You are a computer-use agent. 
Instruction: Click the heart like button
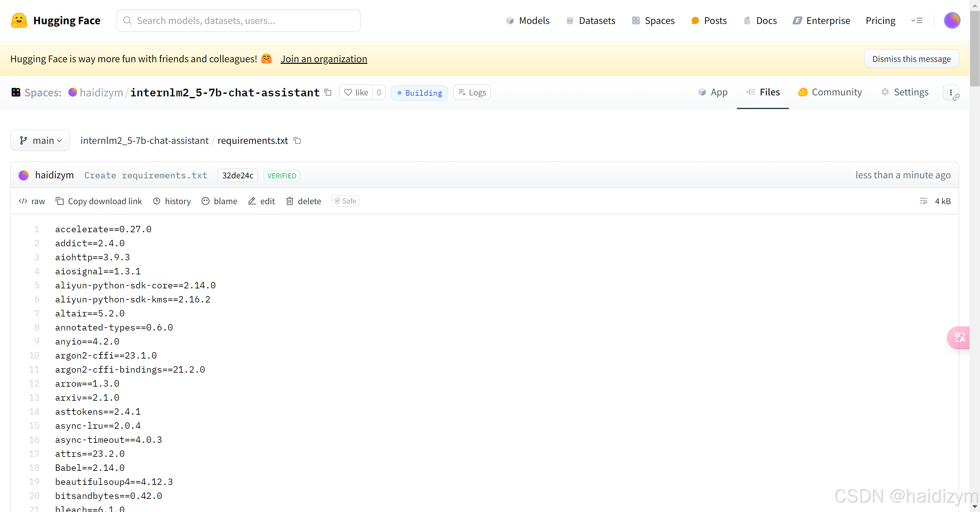pos(356,93)
